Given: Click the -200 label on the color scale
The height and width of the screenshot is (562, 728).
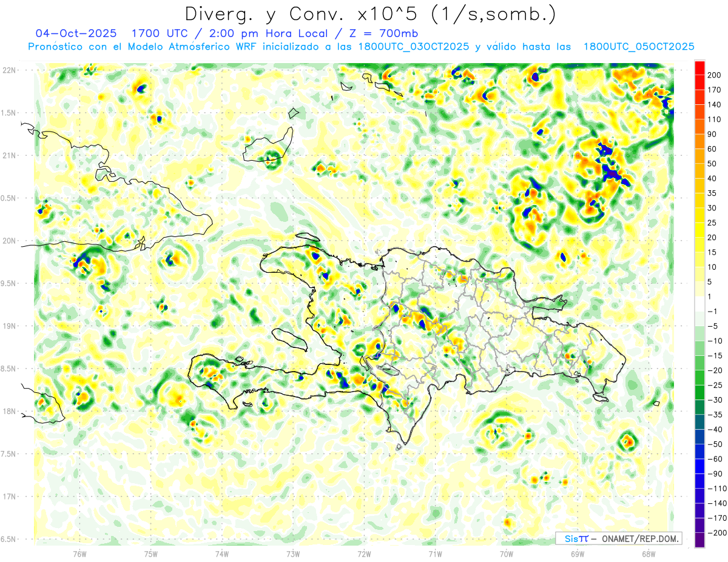Looking at the screenshot, I should (715, 533).
